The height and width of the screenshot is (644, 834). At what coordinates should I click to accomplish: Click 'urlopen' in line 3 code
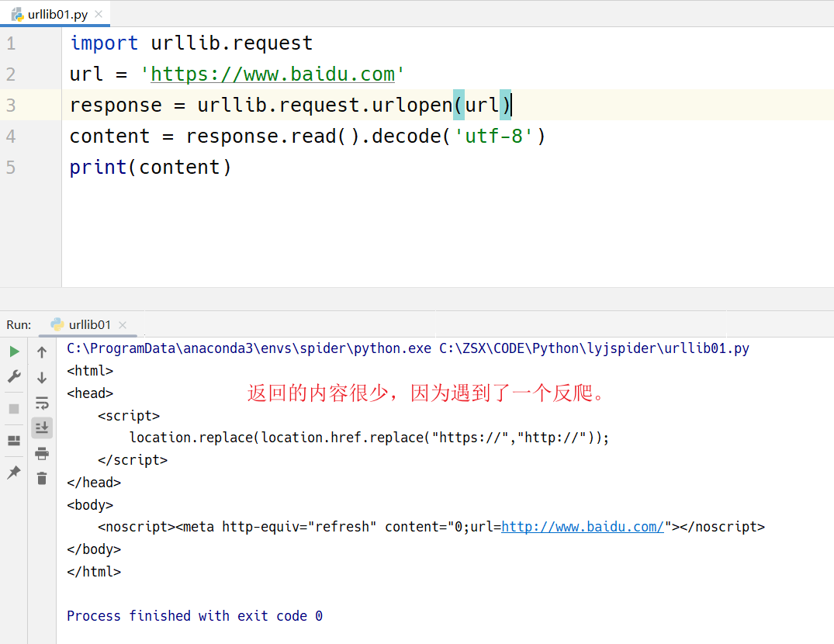[412, 106]
